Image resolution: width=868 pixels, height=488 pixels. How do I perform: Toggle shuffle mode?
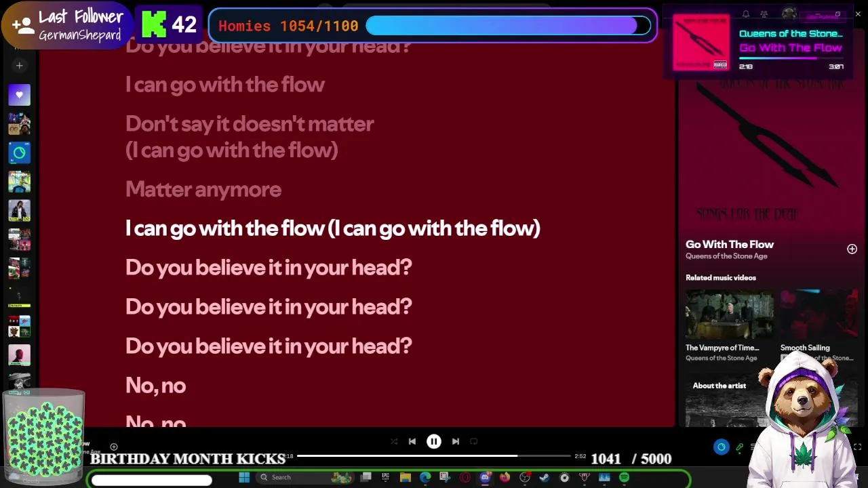tap(394, 441)
